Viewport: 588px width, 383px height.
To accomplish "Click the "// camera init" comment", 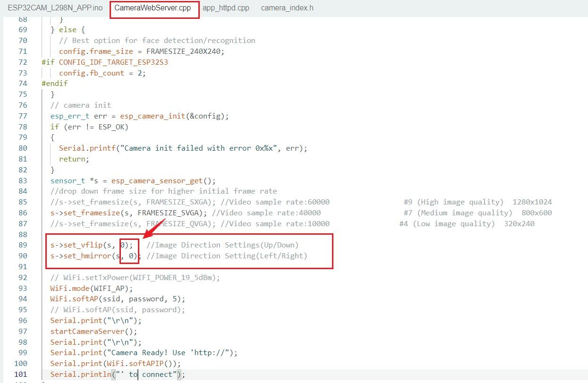I will pyautogui.click(x=81, y=105).
